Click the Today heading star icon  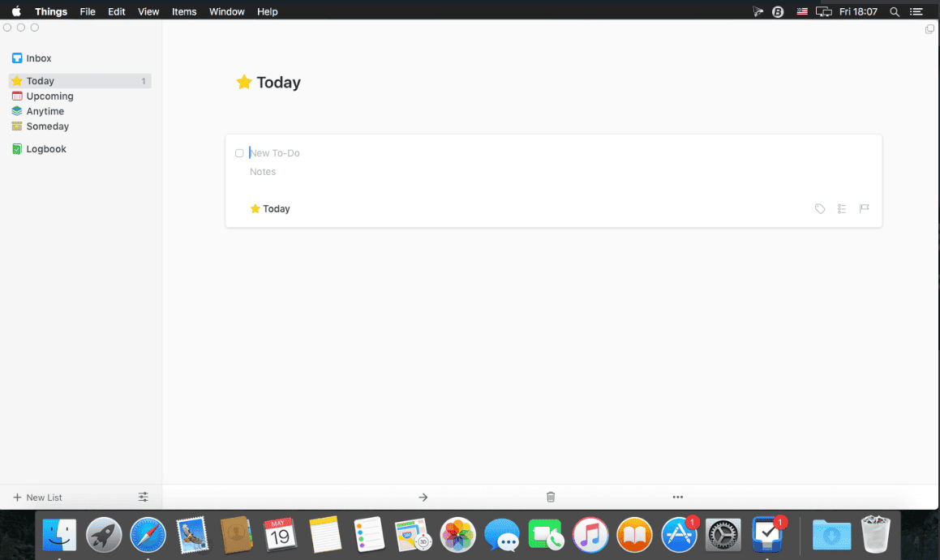click(x=244, y=82)
